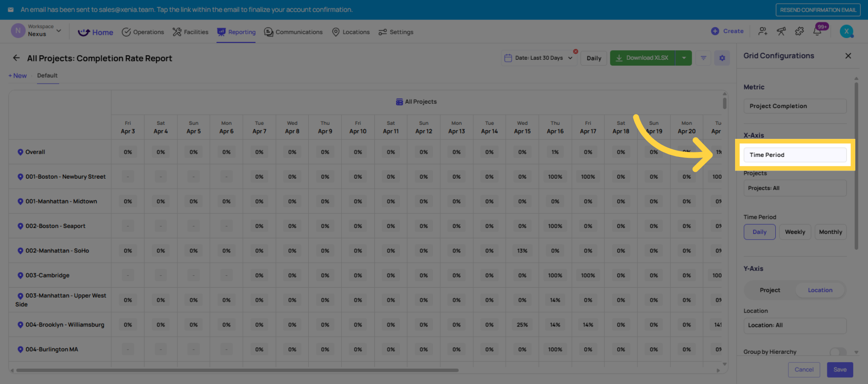Click the Create plus icon
868x384 pixels.
click(x=715, y=31)
